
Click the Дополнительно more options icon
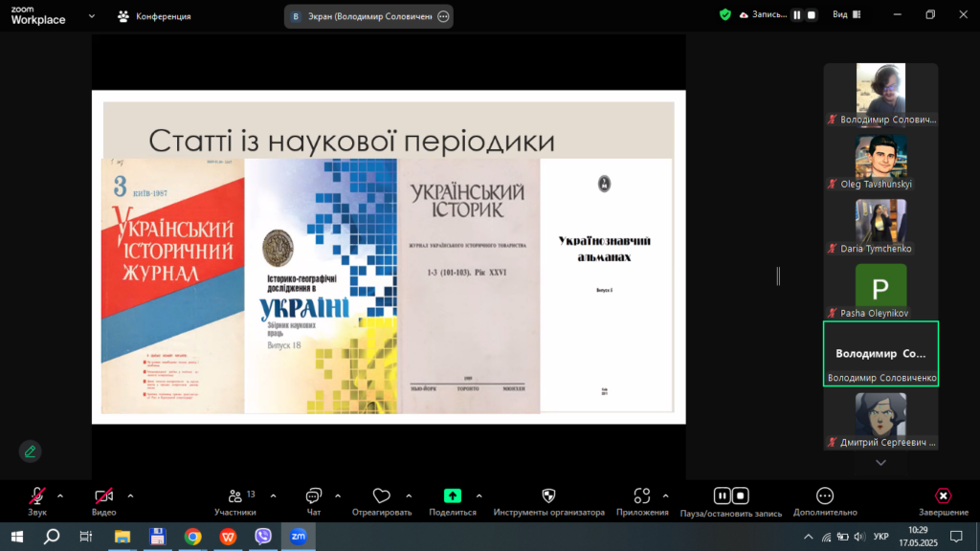click(x=824, y=496)
